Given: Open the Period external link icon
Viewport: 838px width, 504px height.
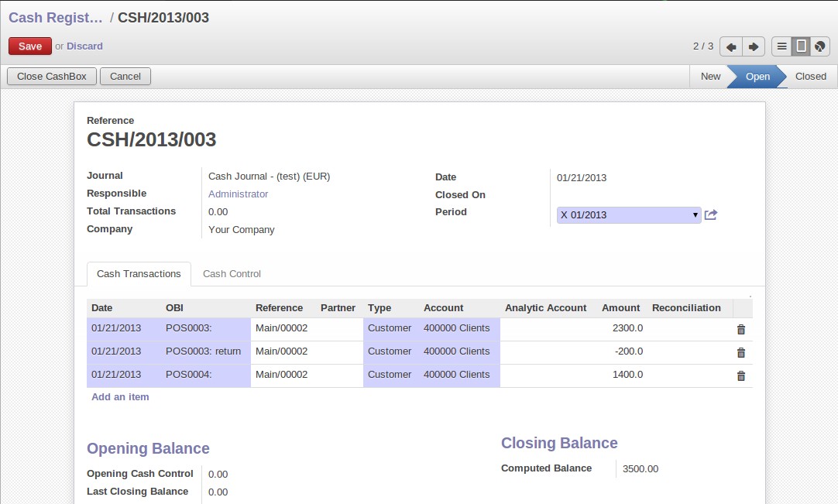Looking at the screenshot, I should coord(711,214).
